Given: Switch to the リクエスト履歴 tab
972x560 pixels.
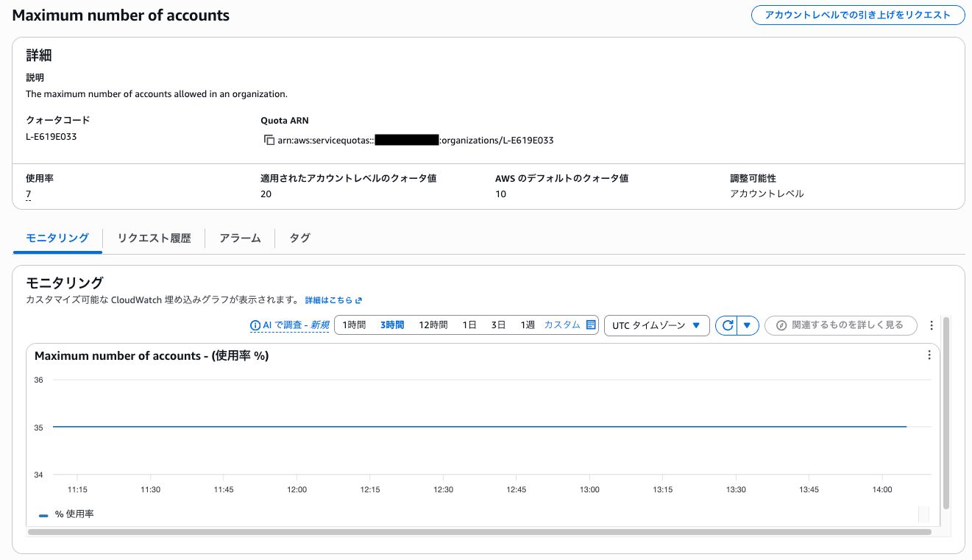Looking at the screenshot, I should pos(155,238).
